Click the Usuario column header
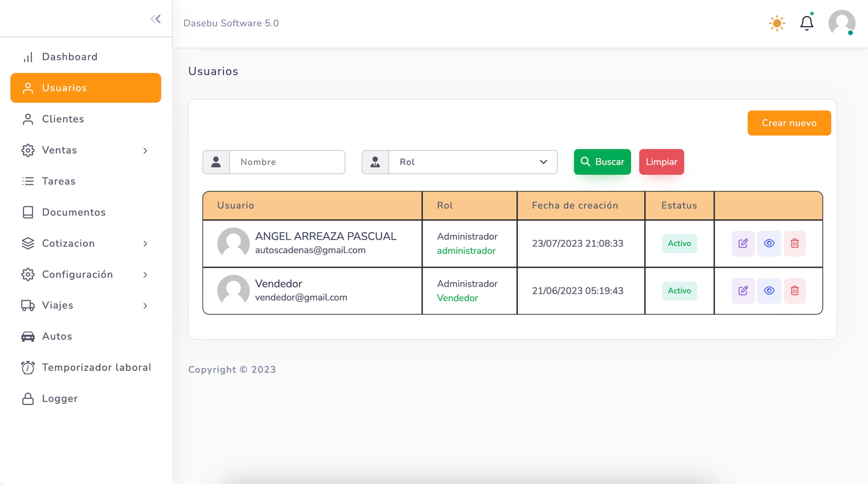Screen dimensions: 868x484 [x=312, y=205]
